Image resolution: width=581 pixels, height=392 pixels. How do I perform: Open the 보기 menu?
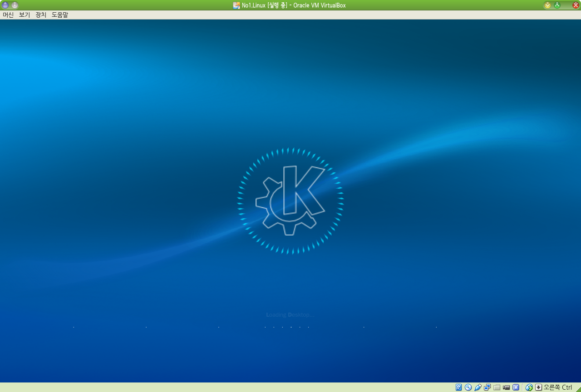[x=25, y=15]
